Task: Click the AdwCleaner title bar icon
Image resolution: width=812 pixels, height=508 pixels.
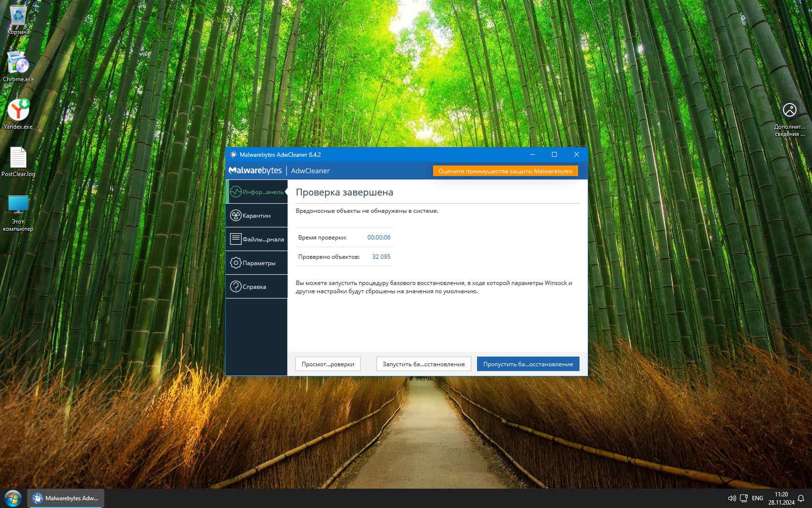Action: click(x=233, y=154)
